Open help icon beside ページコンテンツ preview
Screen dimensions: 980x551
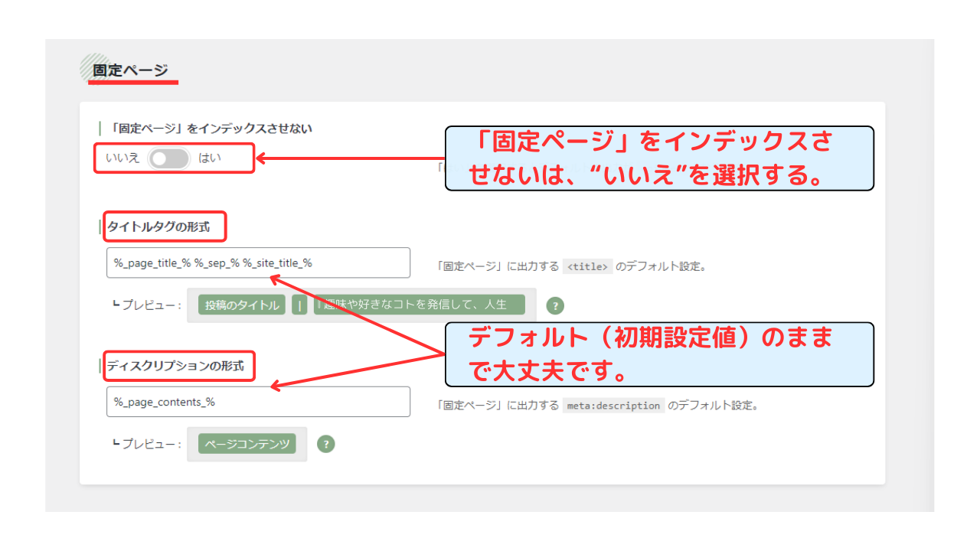326,444
